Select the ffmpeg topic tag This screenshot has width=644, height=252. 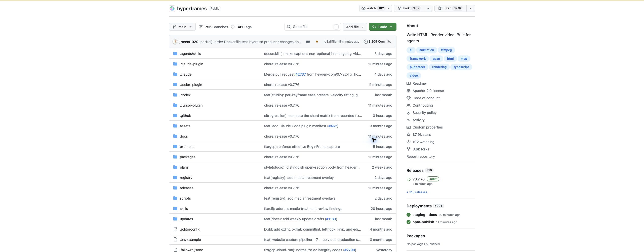point(446,50)
